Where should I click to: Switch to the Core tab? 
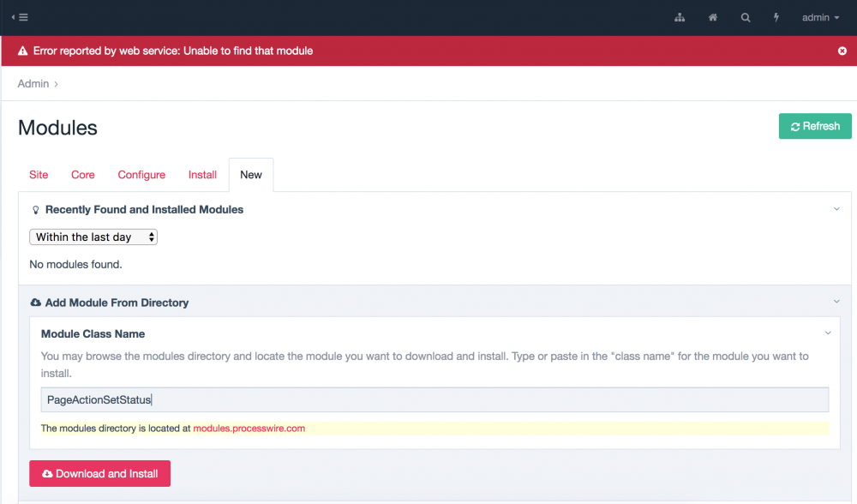pyautogui.click(x=83, y=175)
